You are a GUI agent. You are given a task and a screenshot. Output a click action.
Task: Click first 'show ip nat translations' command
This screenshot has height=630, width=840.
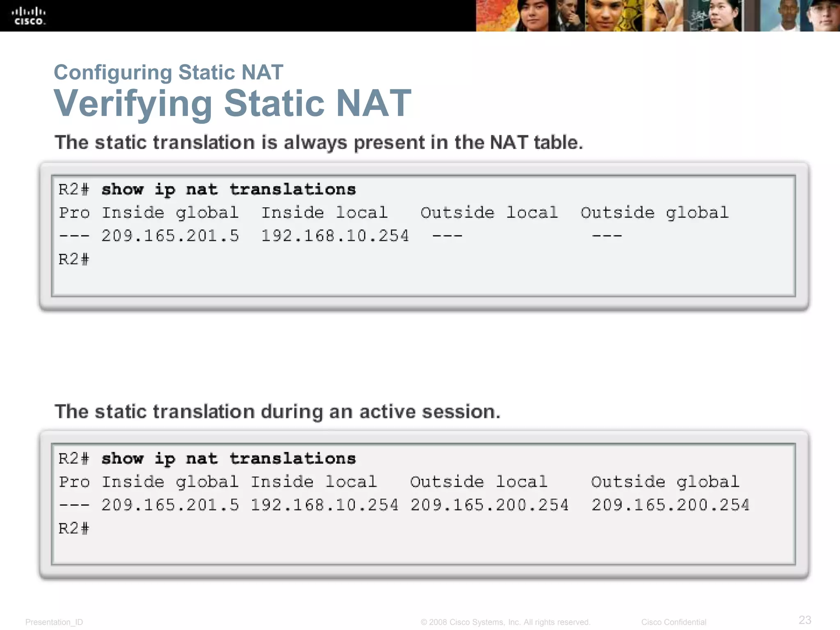pyautogui.click(x=228, y=189)
